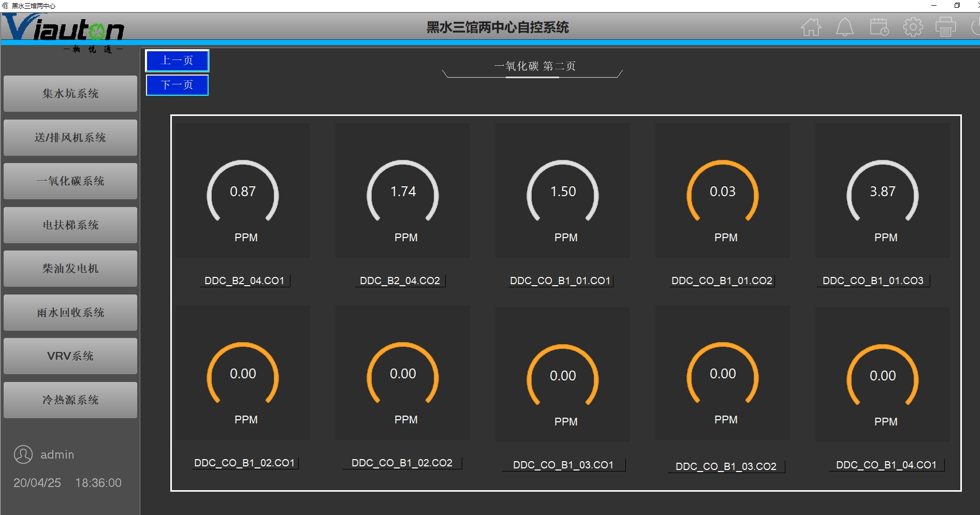The image size is (980, 515).
Task: Select 一氧化碳系统 in sidebar
Action: [x=70, y=181]
